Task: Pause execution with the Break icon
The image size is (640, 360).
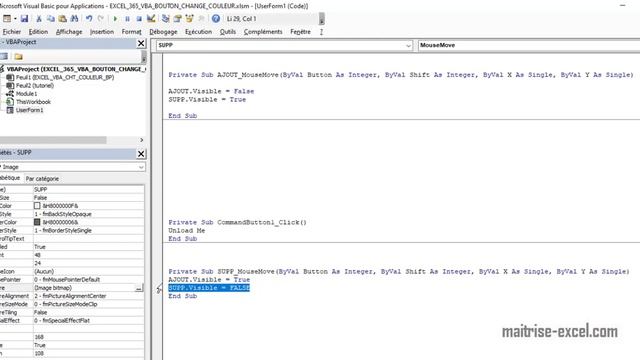Action: coord(127,19)
